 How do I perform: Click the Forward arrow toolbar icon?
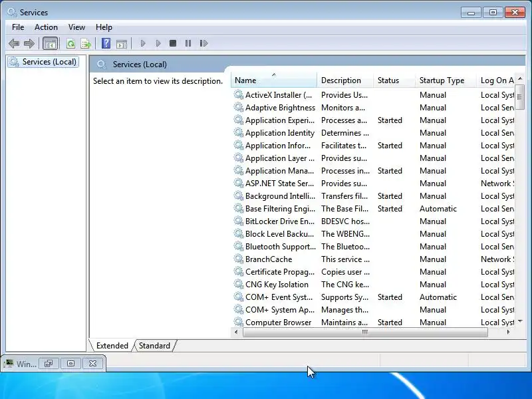click(x=29, y=43)
